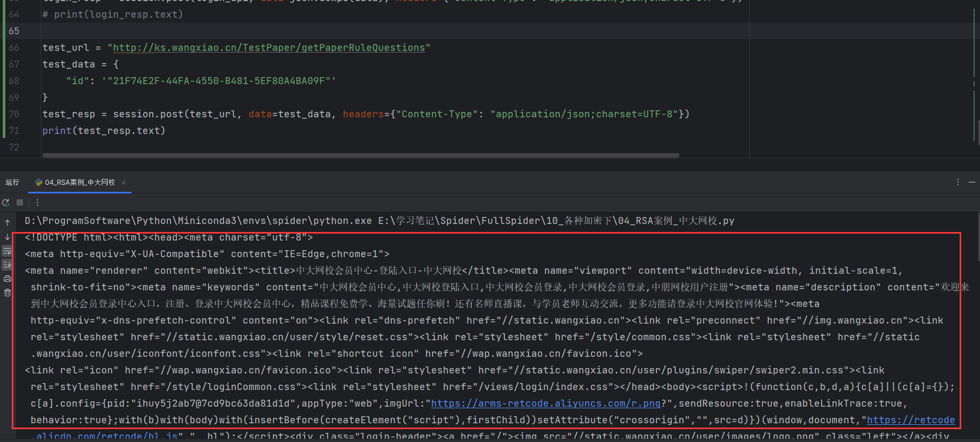Viewport: 980px width, 442px height.
Task: Close the 04_RSA案例_中大网校 run tab
Action: (x=124, y=183)
